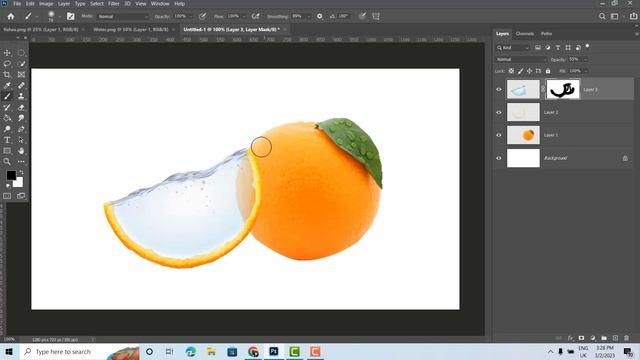Expand Smoothing value dropdown
Viewport: 640px width, 360px height.
[309, 16]
